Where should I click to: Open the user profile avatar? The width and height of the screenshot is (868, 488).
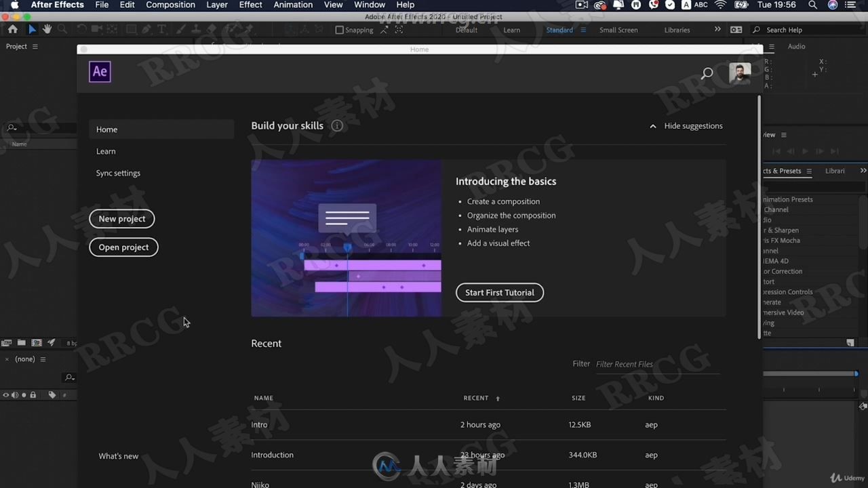(x=740, y=73)
